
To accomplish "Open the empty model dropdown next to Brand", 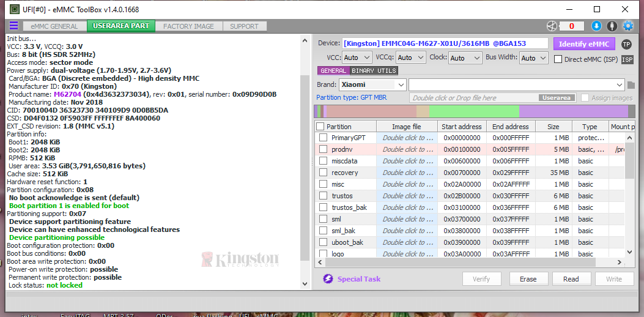I will tap(517, 85).
